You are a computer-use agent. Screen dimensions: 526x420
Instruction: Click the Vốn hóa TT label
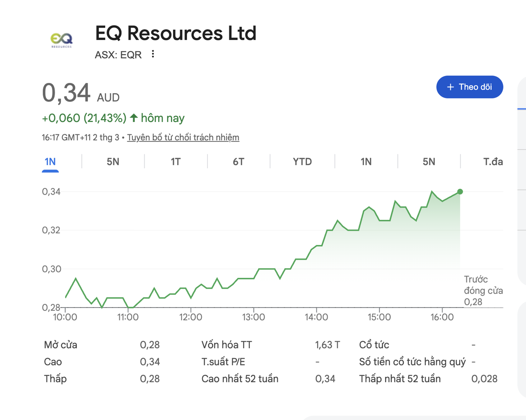coord(226,345)
